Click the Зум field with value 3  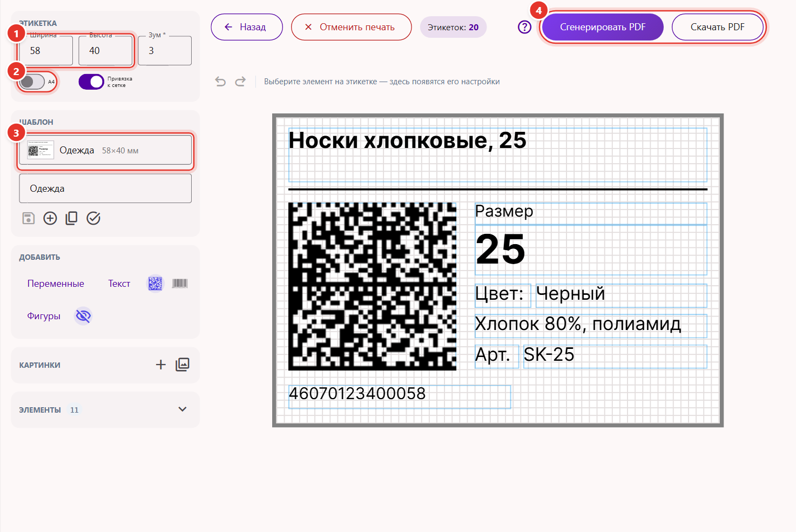coord(165,51)
